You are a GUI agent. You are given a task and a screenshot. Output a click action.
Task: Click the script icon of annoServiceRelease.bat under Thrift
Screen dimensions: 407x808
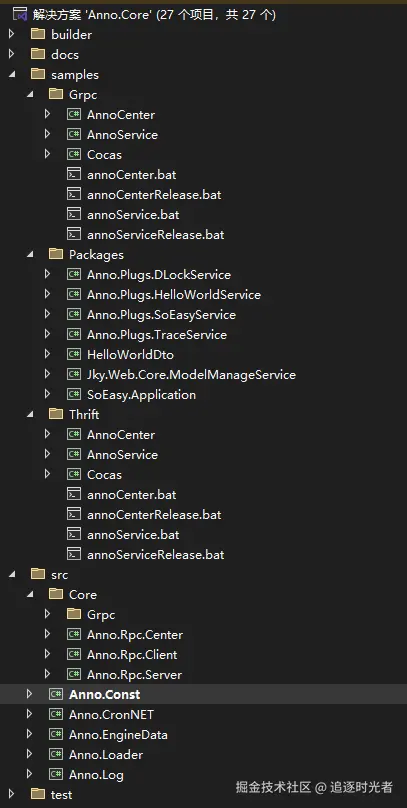tap(74, 554)
